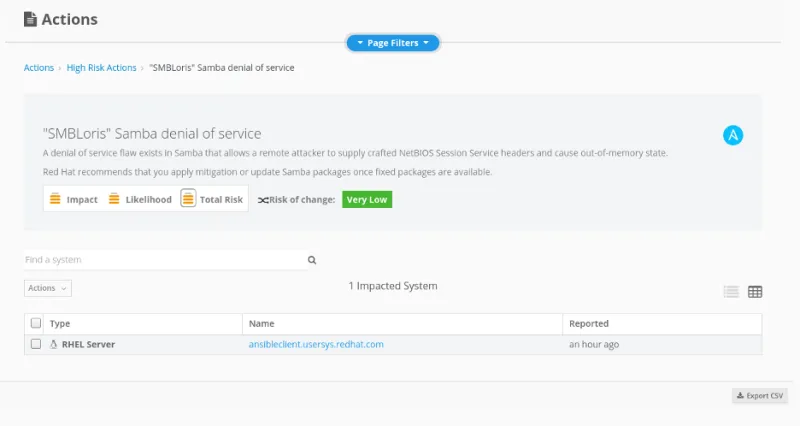This screenshot has width=800, height=426.
Task: Open ansibleclient.usersys.redhat.com system link
Action: (x=316, y=344)
